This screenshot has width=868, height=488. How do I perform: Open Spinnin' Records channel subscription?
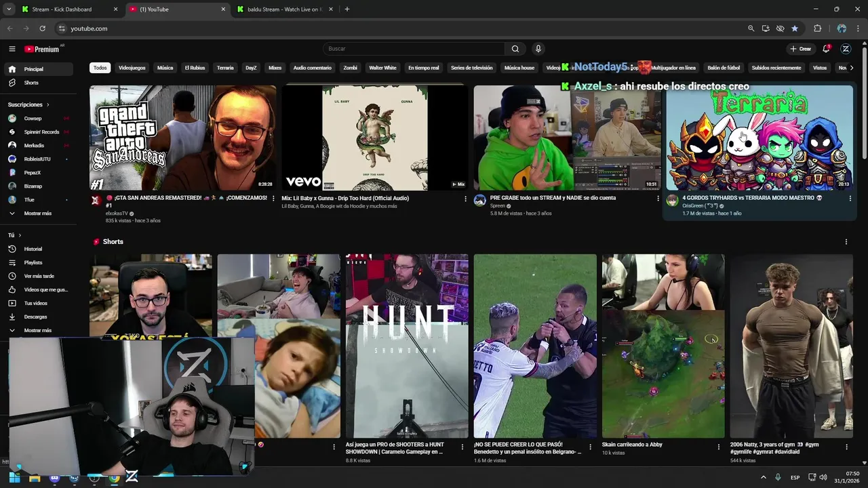pyautogui.click(x=38, y=132)
